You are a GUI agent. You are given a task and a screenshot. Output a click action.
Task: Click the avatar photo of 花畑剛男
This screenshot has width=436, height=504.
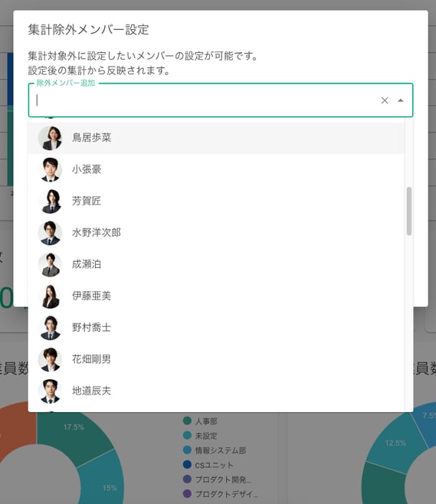pos(50,359)
